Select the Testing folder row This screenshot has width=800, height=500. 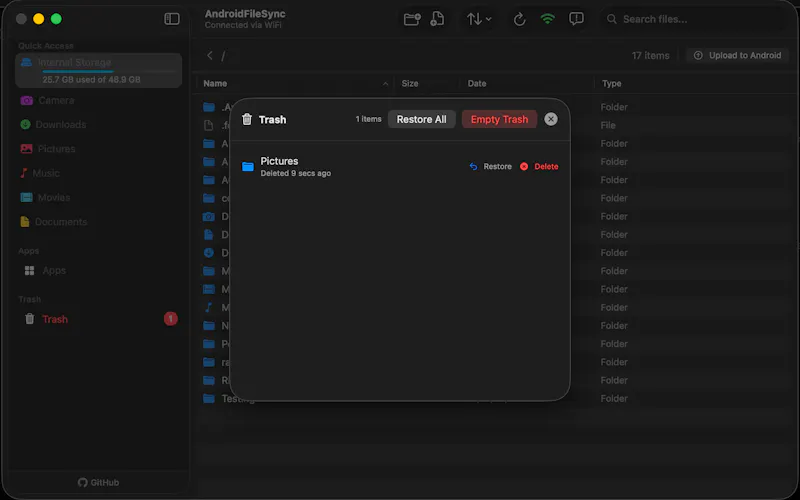[494, 398]
